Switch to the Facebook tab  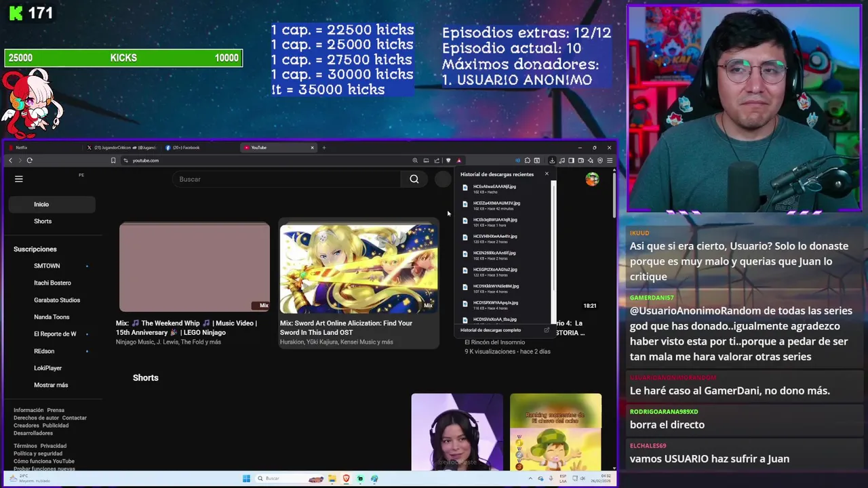201,148
